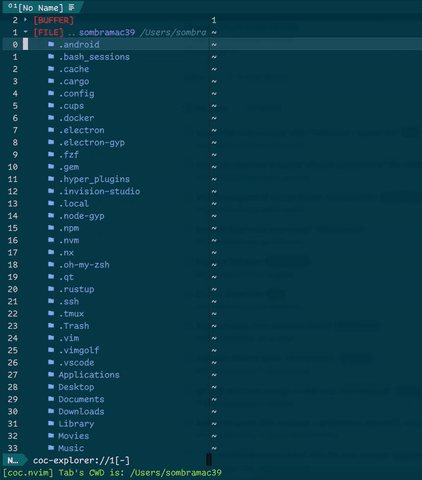Click the folder icon beside .nvm
The image size is (422, 480).
[51, 240]
